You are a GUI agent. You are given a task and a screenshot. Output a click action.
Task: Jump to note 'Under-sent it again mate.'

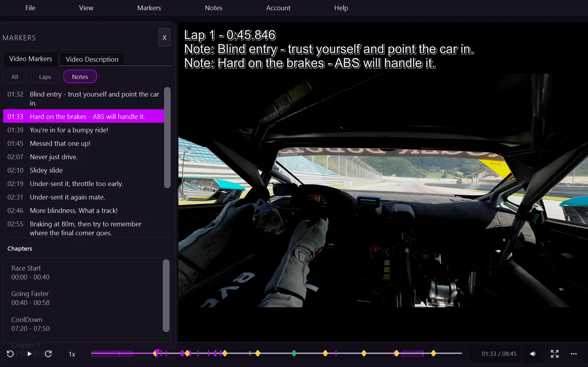pos(83,197)
